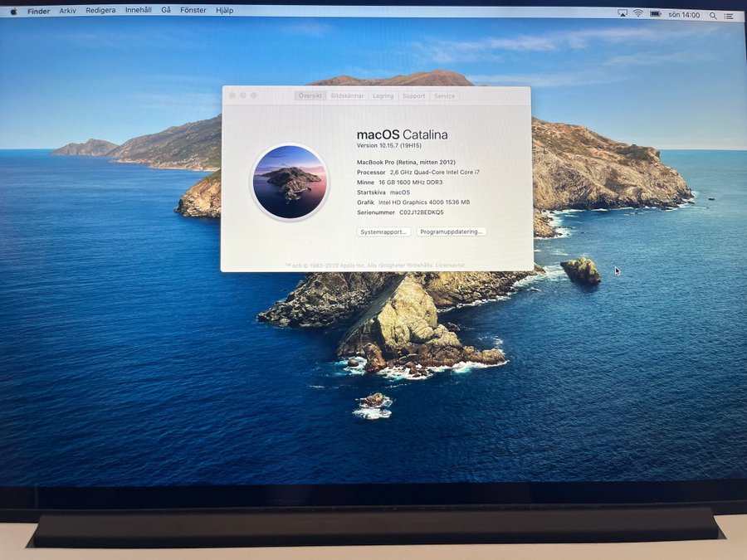
Task: Open the Wi-Fi status menu
Action: (x=638, y=13)
